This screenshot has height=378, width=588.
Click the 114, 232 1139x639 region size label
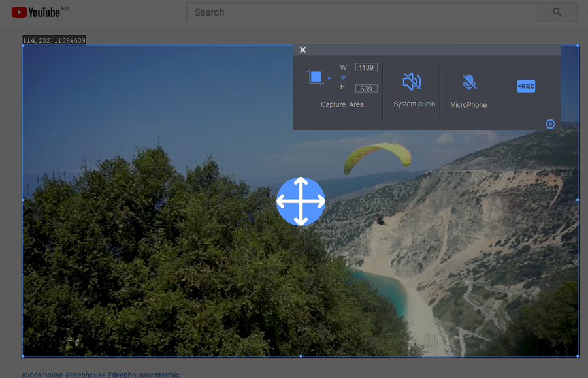click(x=54, y=40)
